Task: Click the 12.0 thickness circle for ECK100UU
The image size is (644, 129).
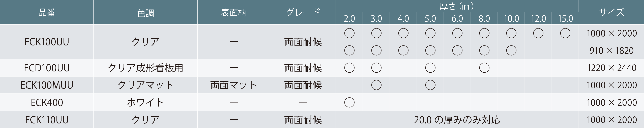Action: [538, 33]
